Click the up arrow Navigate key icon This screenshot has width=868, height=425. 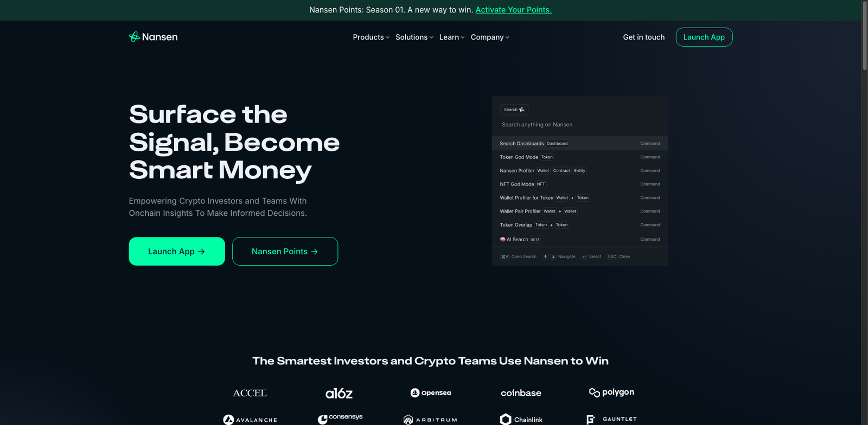tap(545, 257)
